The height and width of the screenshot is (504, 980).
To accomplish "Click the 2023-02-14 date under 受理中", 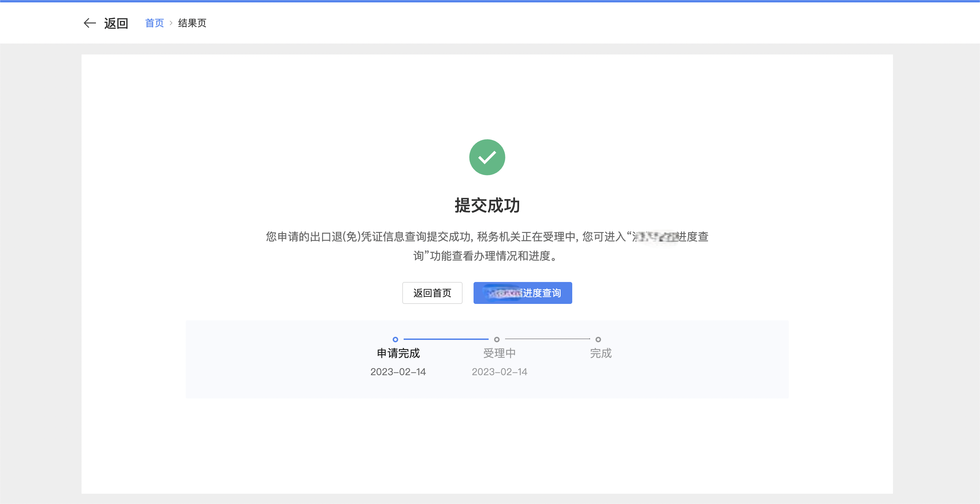I will coord(499,372).
